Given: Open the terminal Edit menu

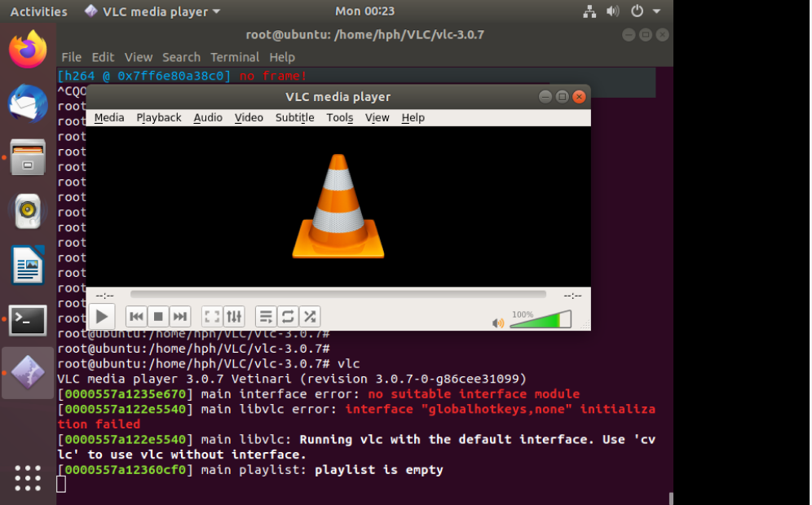Looking at the screenshot, I should click(x=103, y=58).
